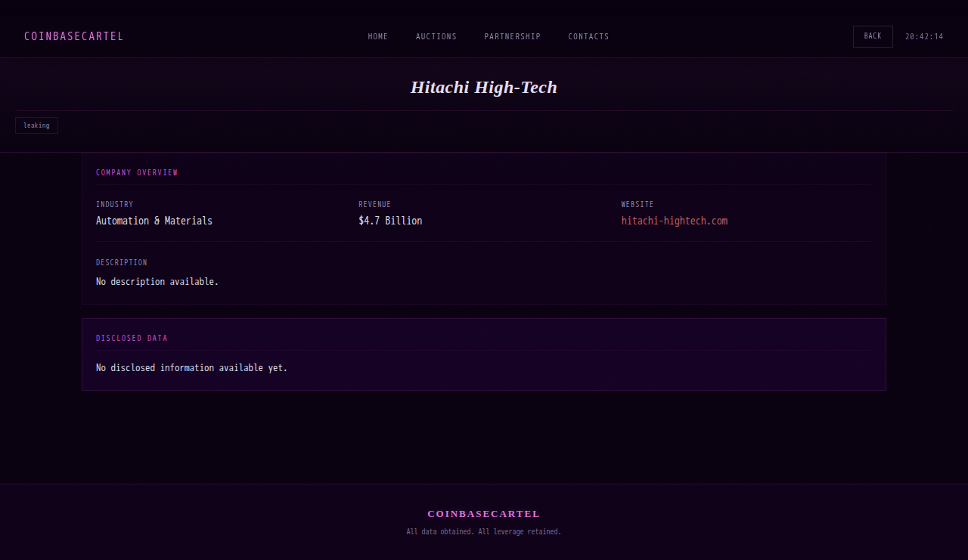Click the Industry field label
968x560 pixels.
tap(114, 204)
